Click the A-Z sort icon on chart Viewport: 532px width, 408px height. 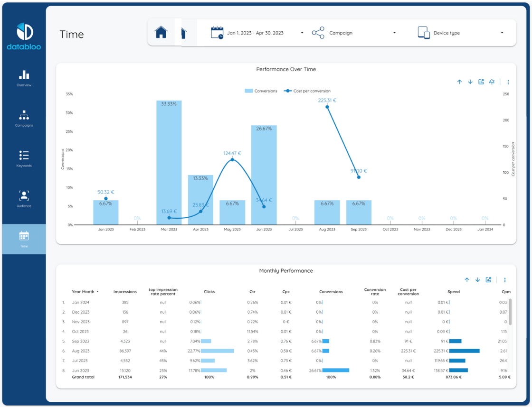click(x=492, y=82)
